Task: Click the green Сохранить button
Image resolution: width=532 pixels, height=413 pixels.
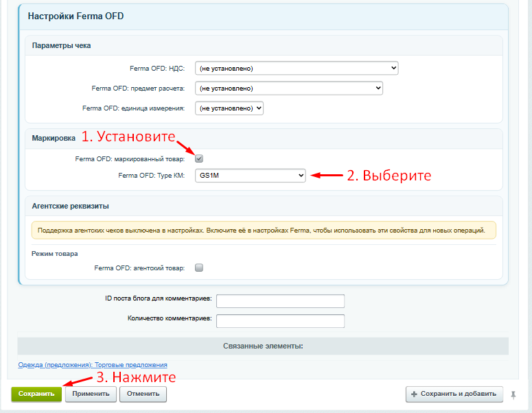Action: (x=36, y=394)
